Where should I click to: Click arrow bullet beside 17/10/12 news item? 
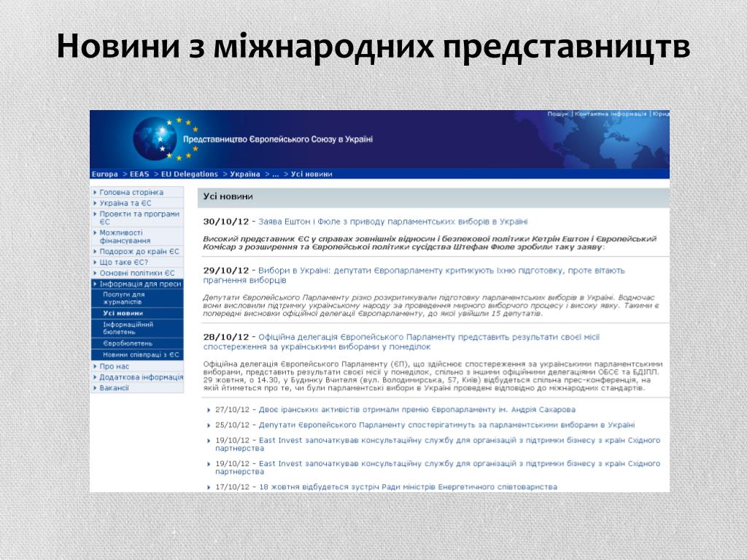pos(209,488)
